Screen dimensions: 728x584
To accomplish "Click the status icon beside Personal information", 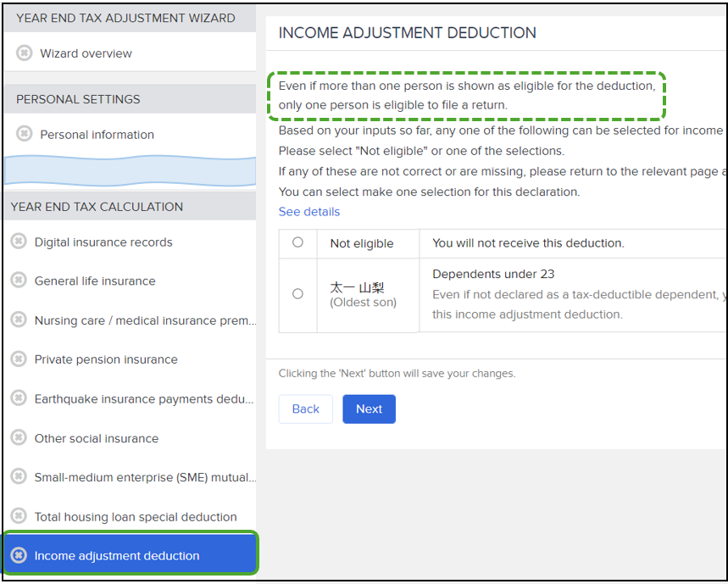I will (24, 134).
